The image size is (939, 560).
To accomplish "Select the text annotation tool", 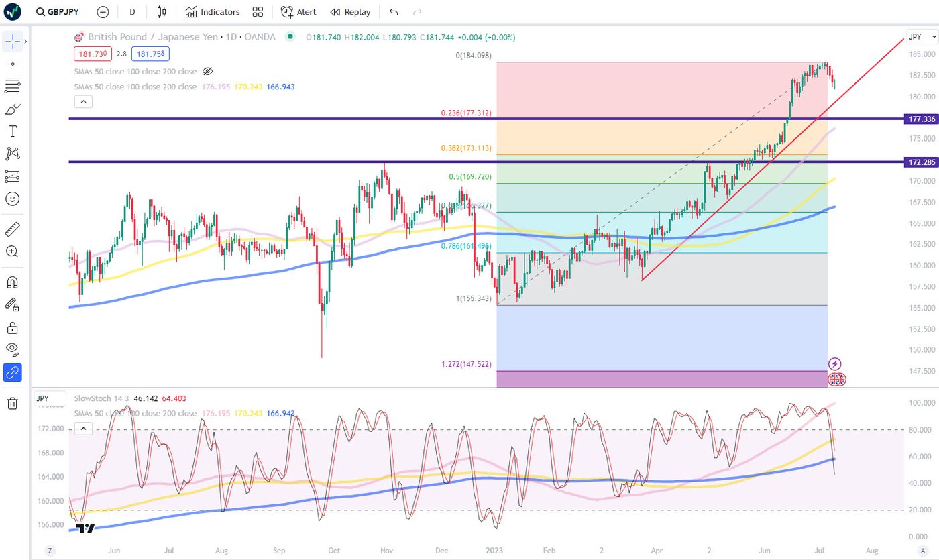I will click(11, 131).
